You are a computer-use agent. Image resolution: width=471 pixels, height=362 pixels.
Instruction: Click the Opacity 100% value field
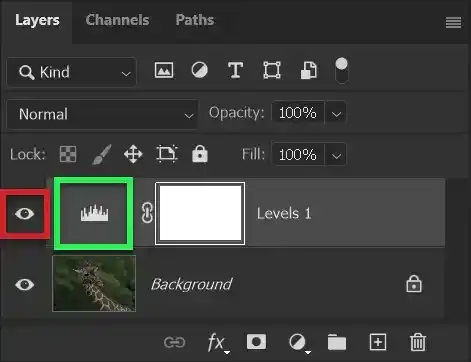[x=298, y=113]
